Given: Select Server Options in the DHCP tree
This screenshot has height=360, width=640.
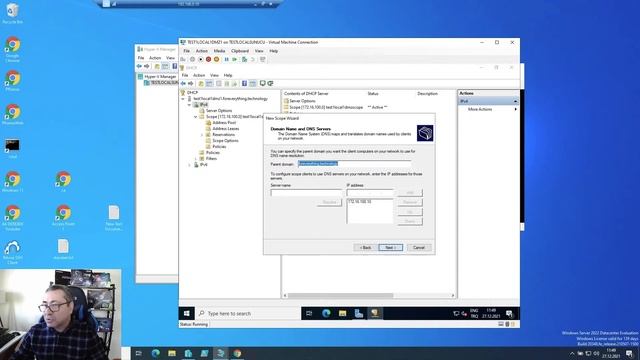Looking at the screenshot, I should tap(219, 111).
